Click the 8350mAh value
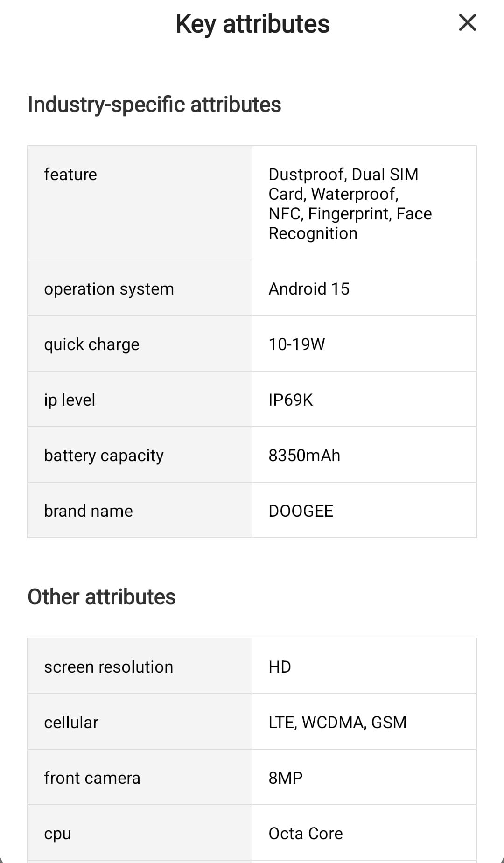 (304, 456)
